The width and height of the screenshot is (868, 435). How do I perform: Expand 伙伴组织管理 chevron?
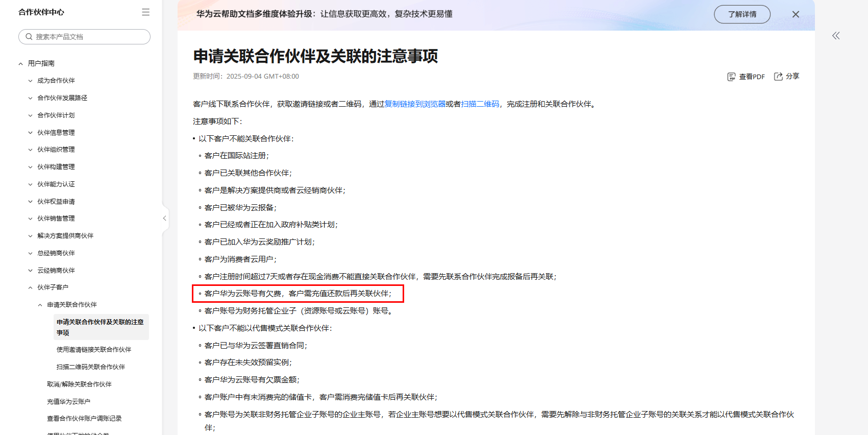(30, 150)
